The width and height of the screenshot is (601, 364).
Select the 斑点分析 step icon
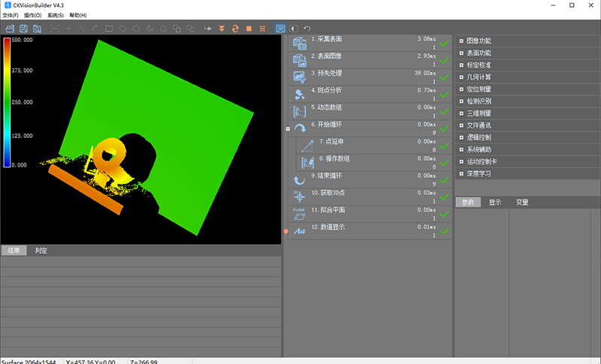click(x=299, y=94)
